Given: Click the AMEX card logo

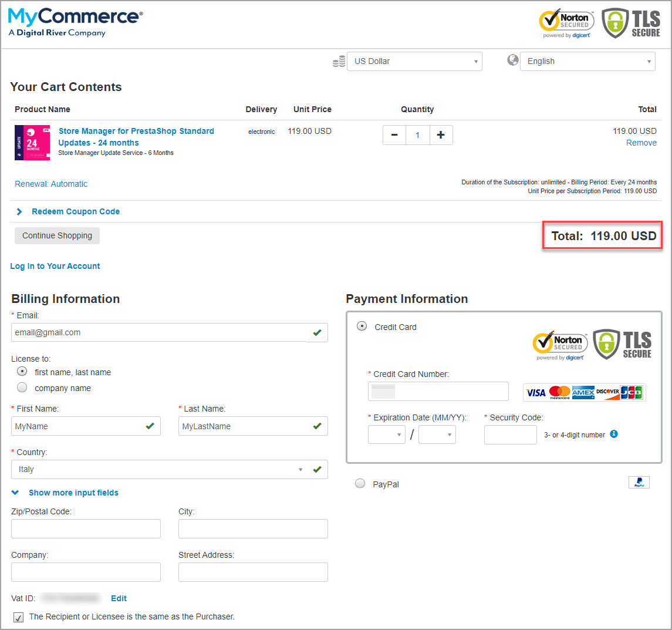Looking at the screenshot, I should 583,392.
